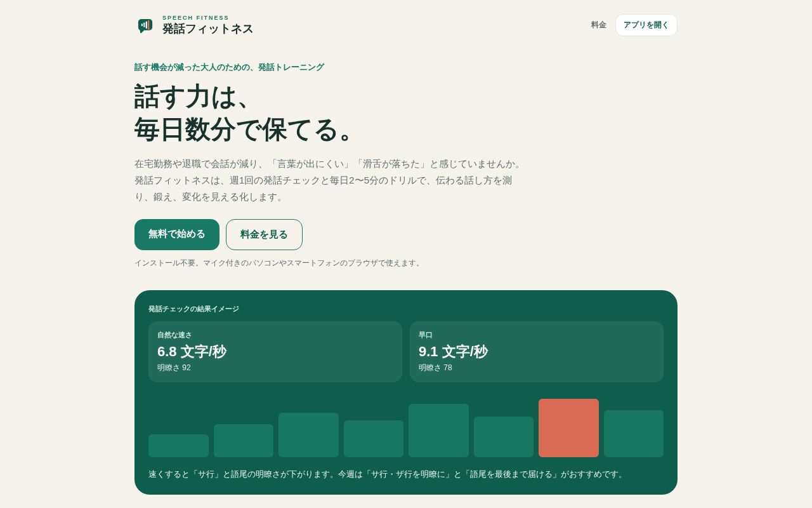Select the 自然な速さ 6.8 文字/秒 card
Image resolution: width=812 pixels, height=508 pixels.
pyautogui.click(x=275, y=352)
